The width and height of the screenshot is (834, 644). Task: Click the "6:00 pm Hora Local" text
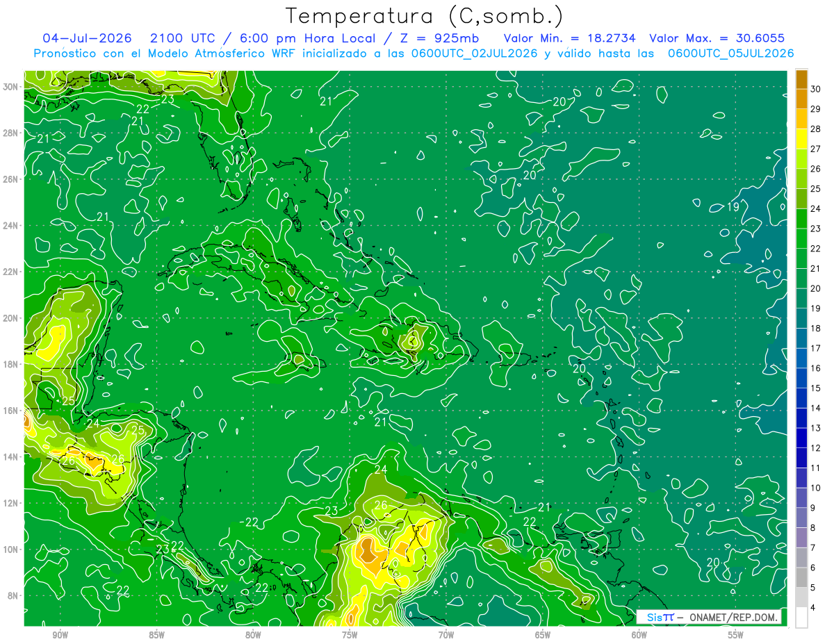(306, 38)
